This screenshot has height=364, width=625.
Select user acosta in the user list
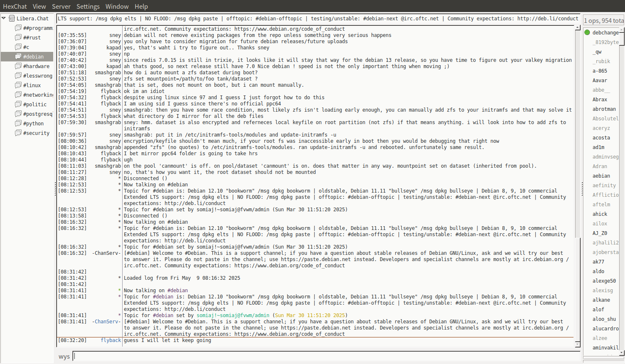click(x=601, y=137)
